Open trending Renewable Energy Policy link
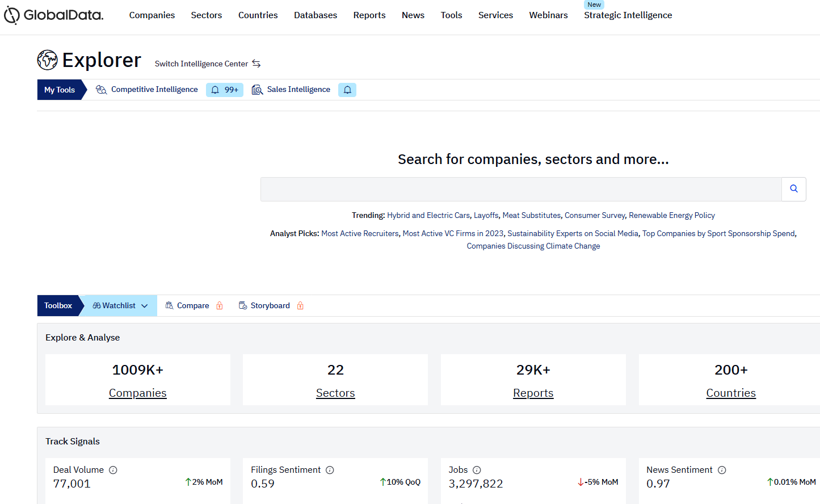This screenshot has height=504, width=820. [672, 215]
